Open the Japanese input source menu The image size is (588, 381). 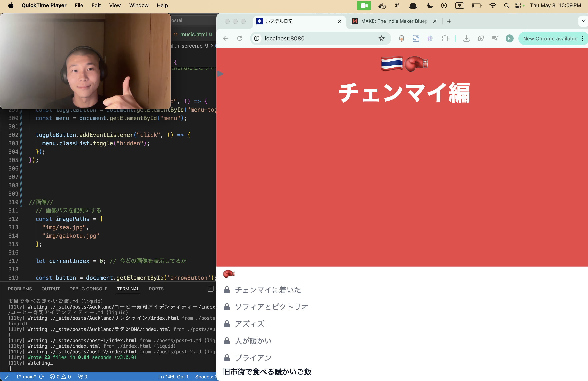coord(459,5)
